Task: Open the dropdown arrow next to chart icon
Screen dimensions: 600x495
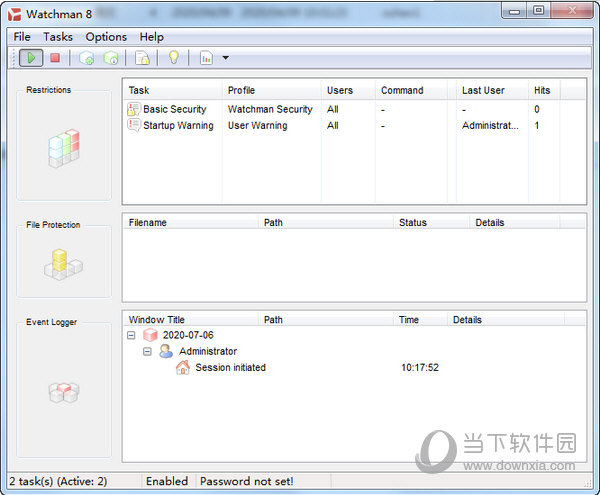Action: click(x=225, y=58)
